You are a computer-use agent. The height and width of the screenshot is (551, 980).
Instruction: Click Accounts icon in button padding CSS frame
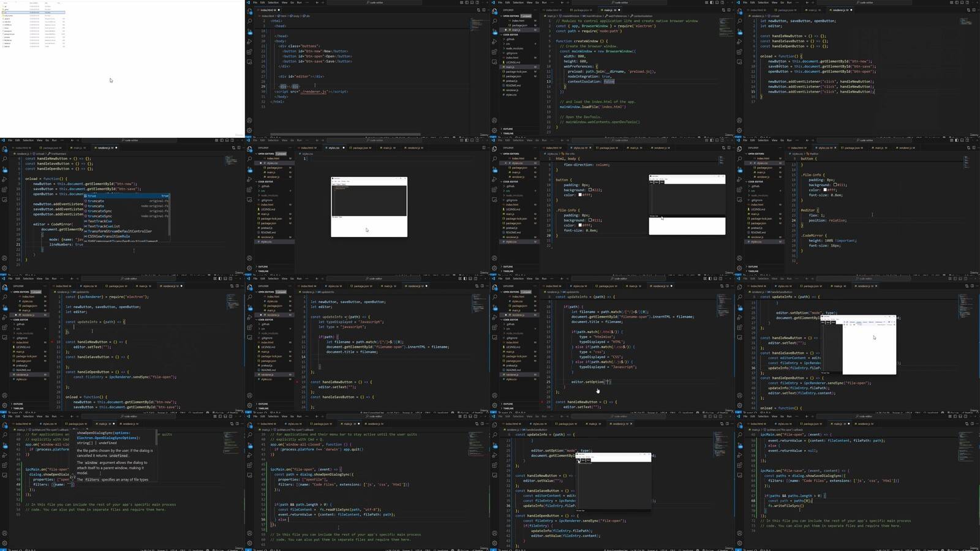point(494,258)
